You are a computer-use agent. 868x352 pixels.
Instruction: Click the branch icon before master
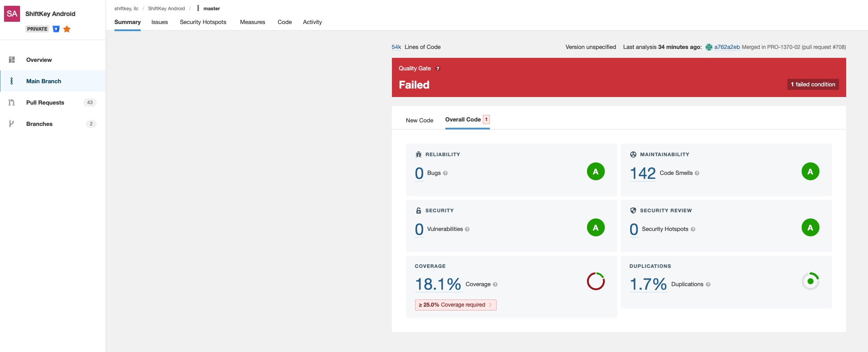198,8
